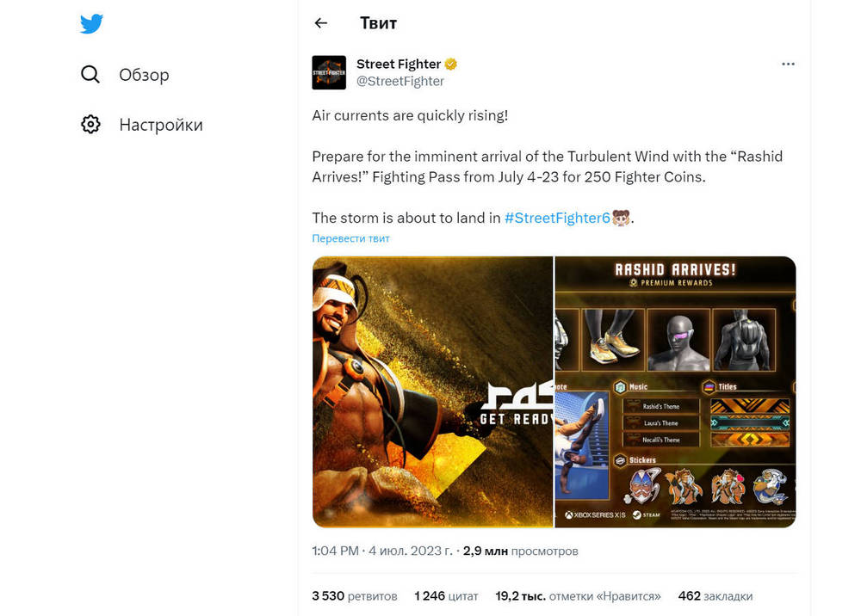Viewport: 861px width, 616px height.
Task: Open the Rashid Arrives premium rewards image
Action: coord(675,391)
